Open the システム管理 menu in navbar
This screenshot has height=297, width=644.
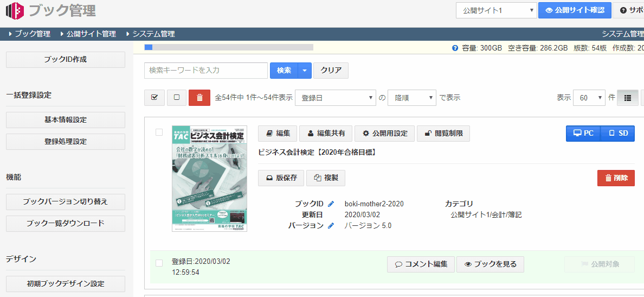tap(153, 34)
